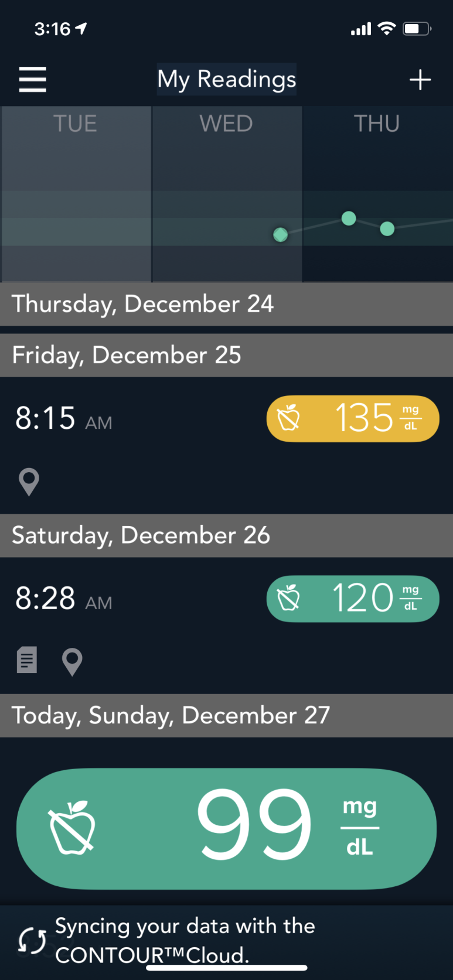Tap the location pin under 8:28 AM reading
This screenshot has height=980, width=453.
coord(72,662)
